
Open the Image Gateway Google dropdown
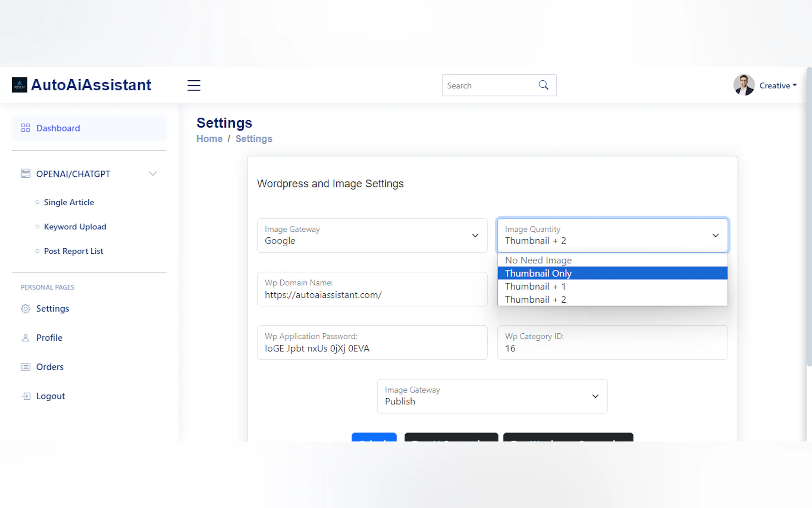coord(372,235)
